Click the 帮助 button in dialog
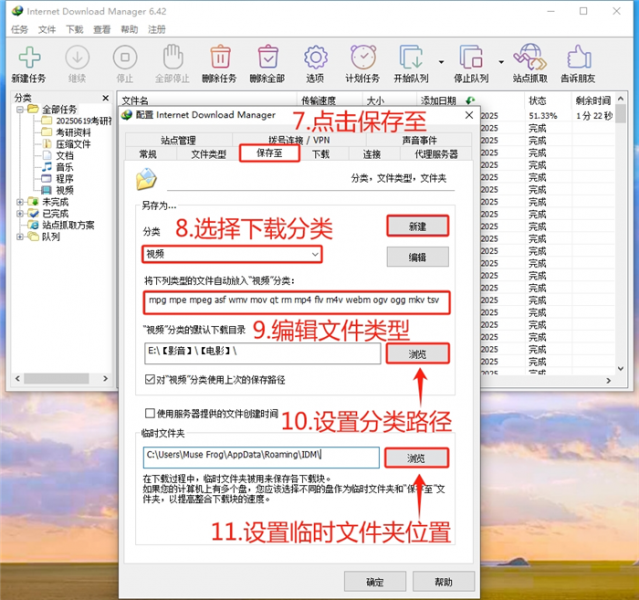 point(443,582)
